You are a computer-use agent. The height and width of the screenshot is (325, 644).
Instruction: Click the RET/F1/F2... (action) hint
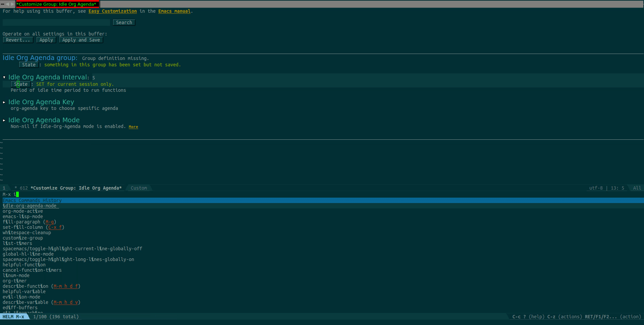[613, 317]
